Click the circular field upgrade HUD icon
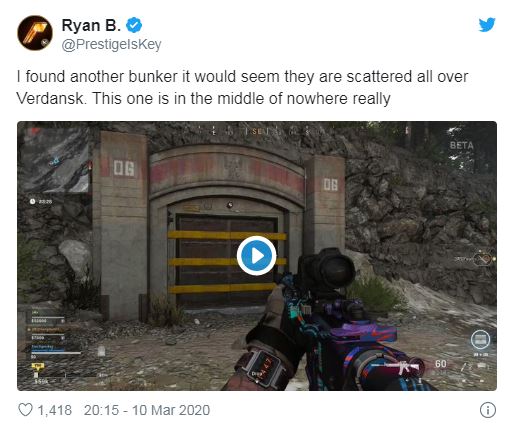Screen dimensions: 506x427 point(480,340)
